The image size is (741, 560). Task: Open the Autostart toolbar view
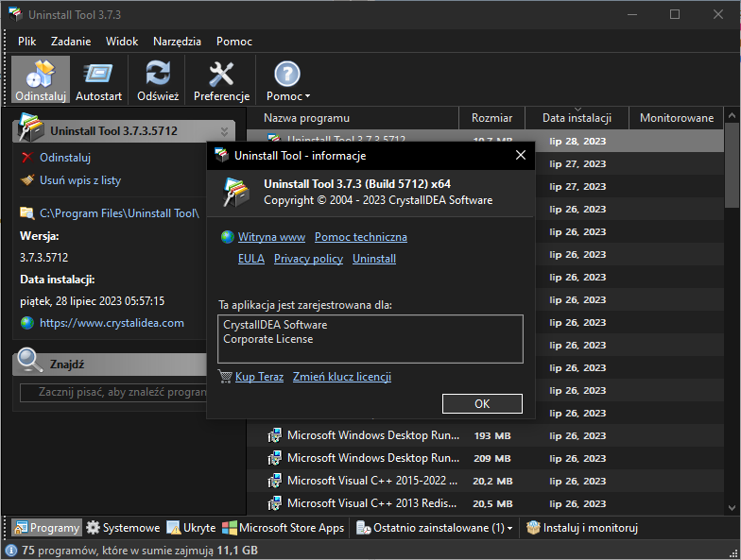click(98, 79)
